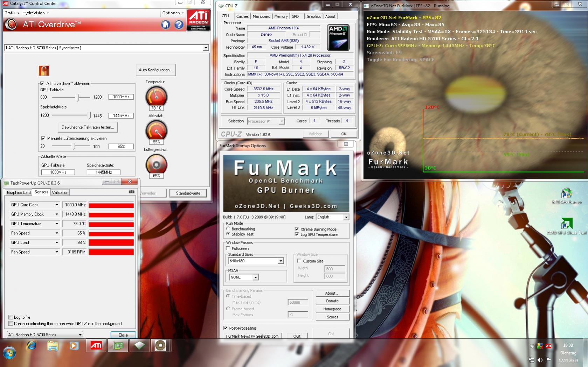Screen dimensions: 588x367
Task: Launch Internet Explorer from the taskbar
Action: 32,346
